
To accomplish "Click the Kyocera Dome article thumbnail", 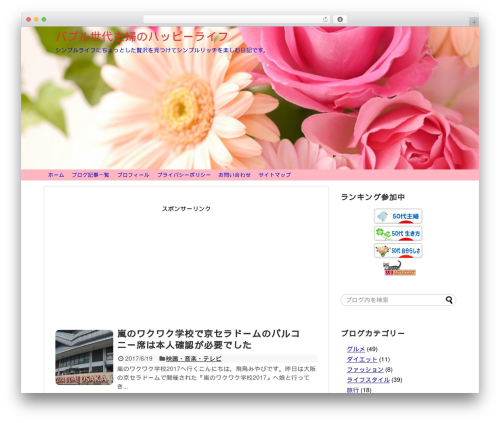I will [x=84, y=357].
